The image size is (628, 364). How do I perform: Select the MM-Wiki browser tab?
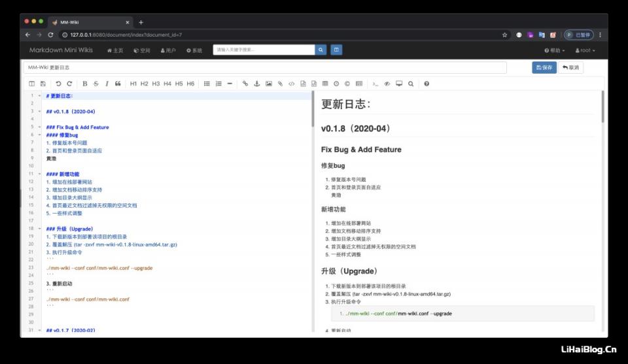[90, 22]
